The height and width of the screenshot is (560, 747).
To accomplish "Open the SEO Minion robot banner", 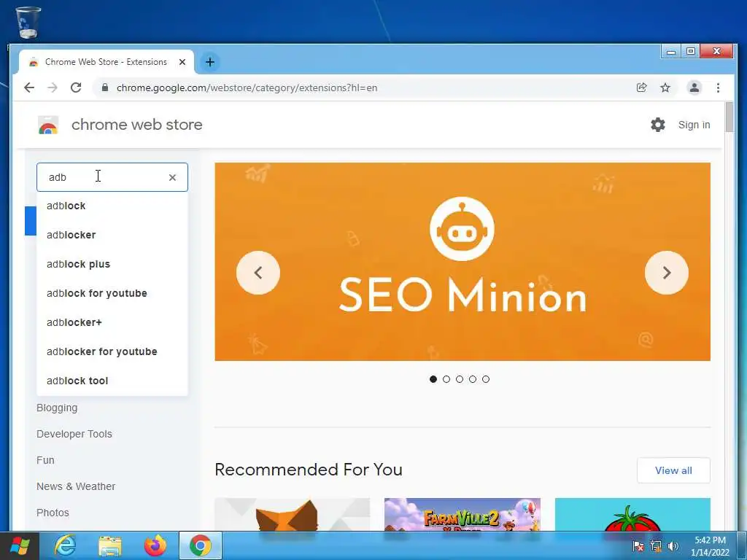I will tap(462, 262).
